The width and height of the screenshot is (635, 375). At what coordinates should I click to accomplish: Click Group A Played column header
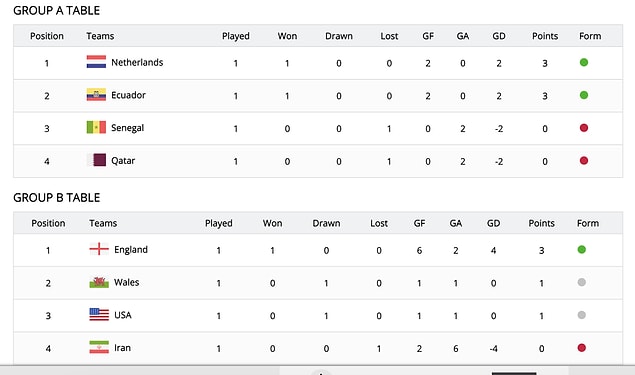pyautogui.click(x=236, y=36)
